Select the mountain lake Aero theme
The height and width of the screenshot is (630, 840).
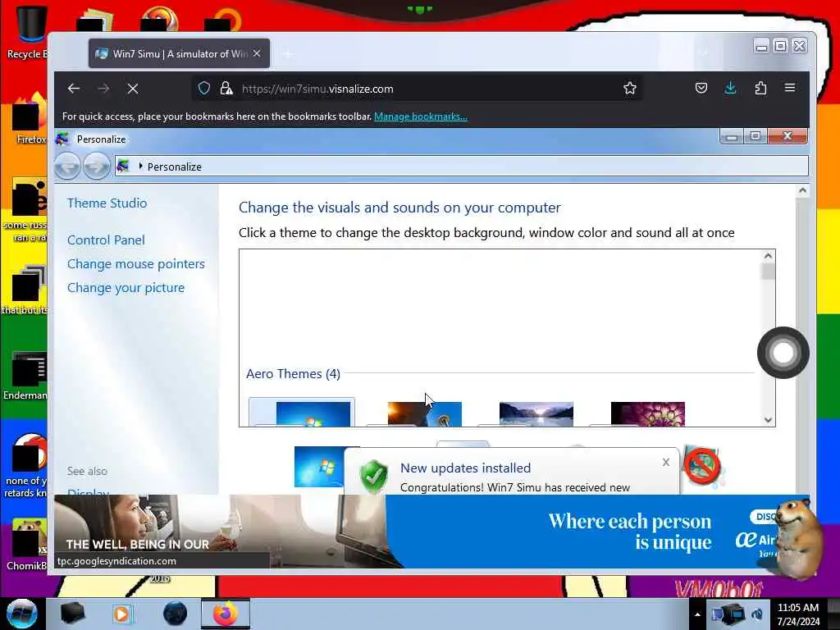click(536, 414)
